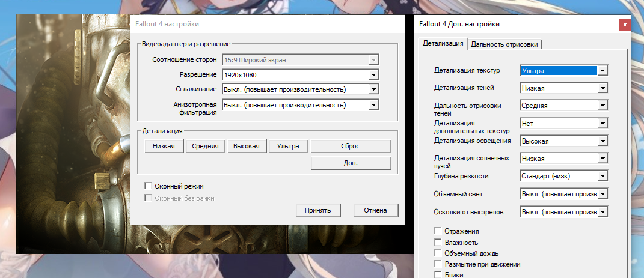Select the Детализация tab

coord(443,43)
